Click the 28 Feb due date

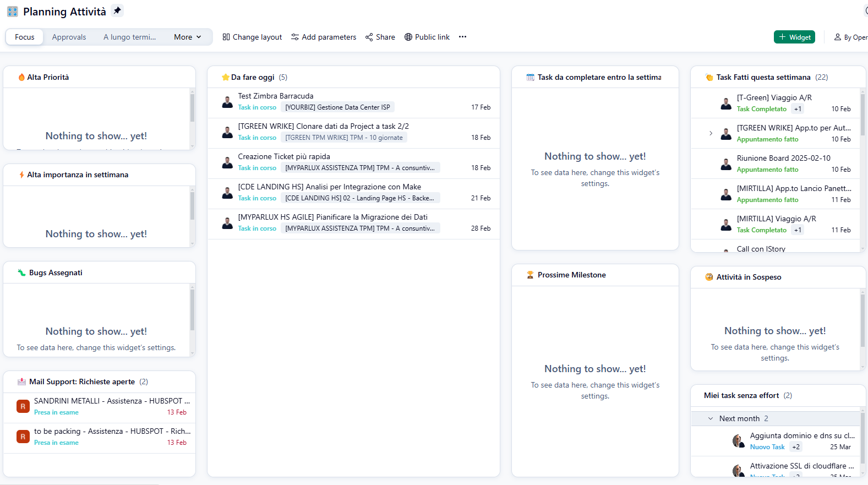pos(481,228)
